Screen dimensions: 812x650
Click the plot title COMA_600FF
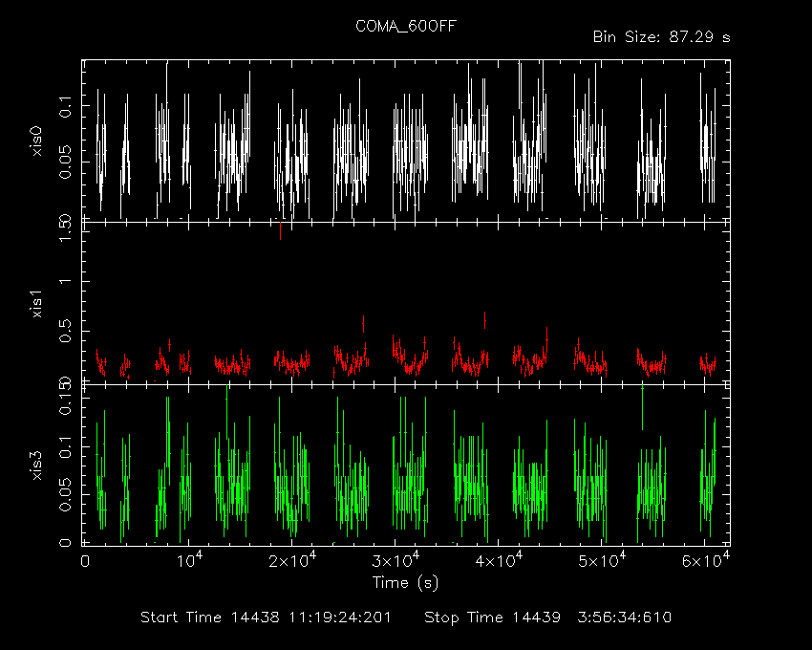point(405,27)
